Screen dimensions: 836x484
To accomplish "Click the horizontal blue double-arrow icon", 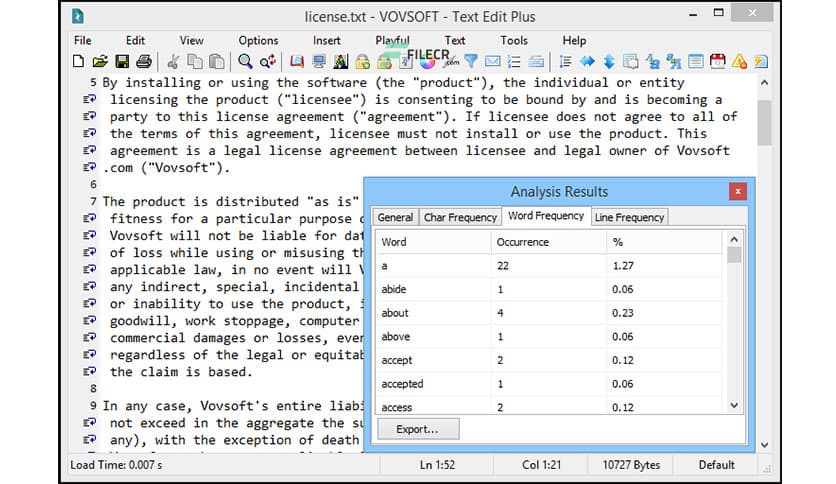I will [587, 62].
